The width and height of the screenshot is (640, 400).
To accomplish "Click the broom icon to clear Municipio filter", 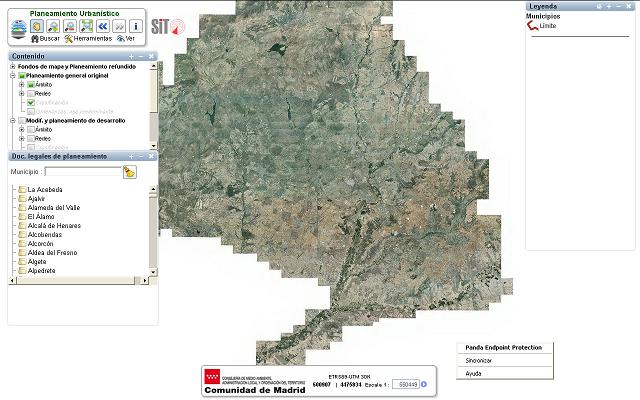I will [129, 172].
